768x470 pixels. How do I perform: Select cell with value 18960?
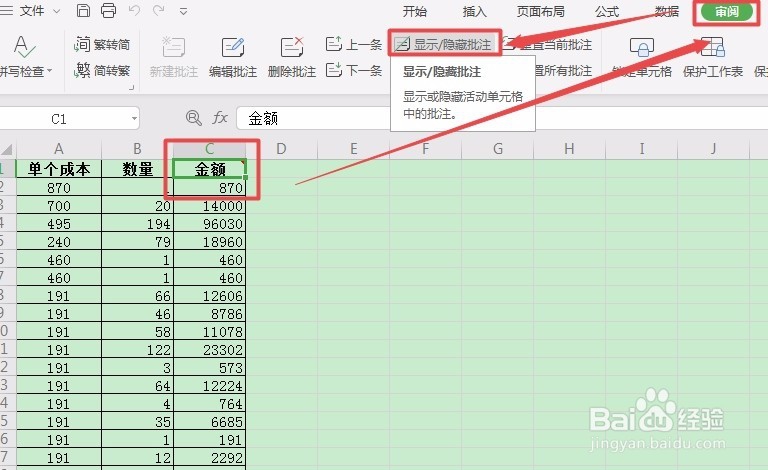tap(209, 242)
